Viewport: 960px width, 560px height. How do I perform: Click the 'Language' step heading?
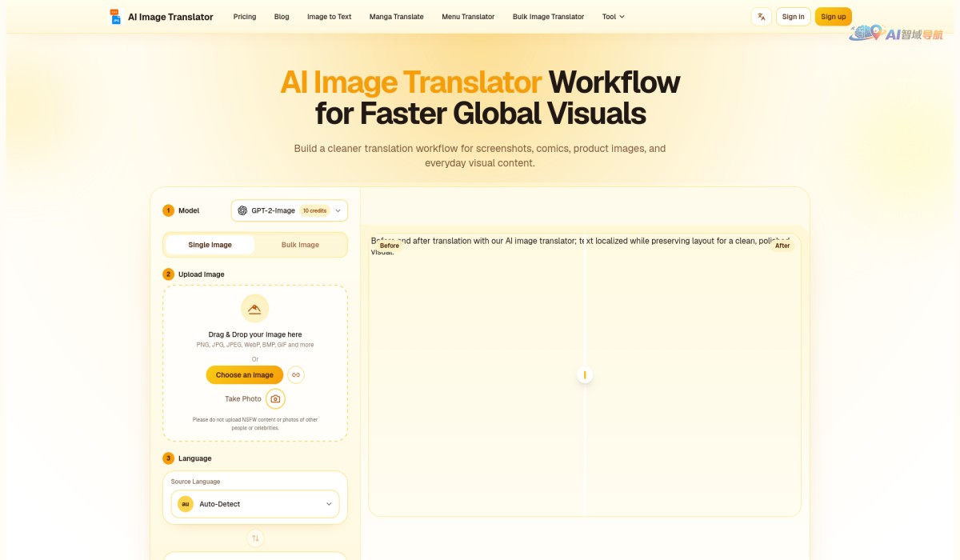(x=195, y=458)
